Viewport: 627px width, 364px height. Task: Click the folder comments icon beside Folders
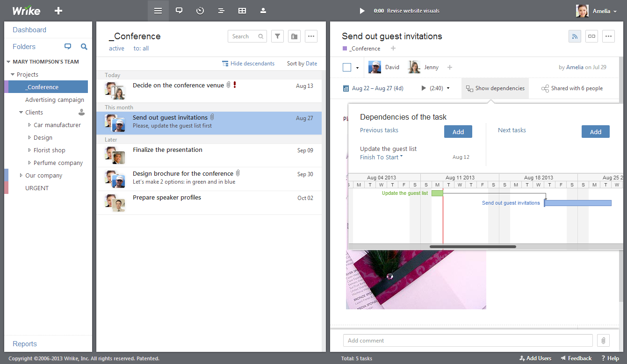68,46
